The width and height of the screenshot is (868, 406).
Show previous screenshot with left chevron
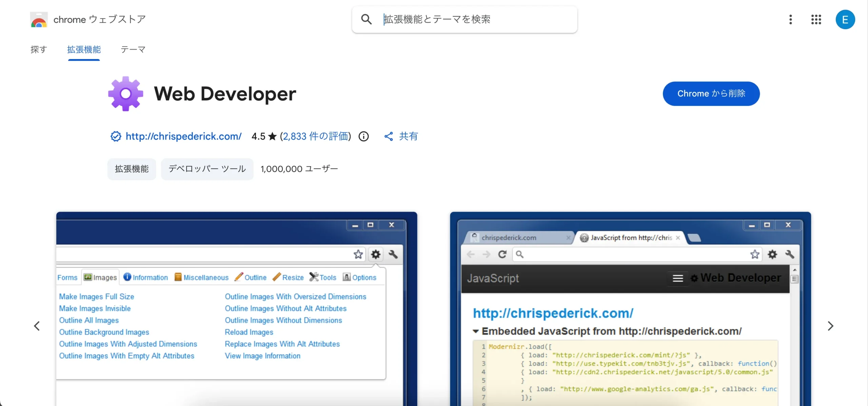[37, 326]
